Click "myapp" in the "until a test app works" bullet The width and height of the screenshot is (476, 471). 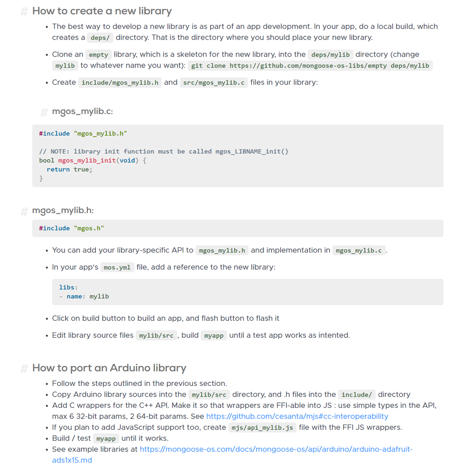(214, 336)
